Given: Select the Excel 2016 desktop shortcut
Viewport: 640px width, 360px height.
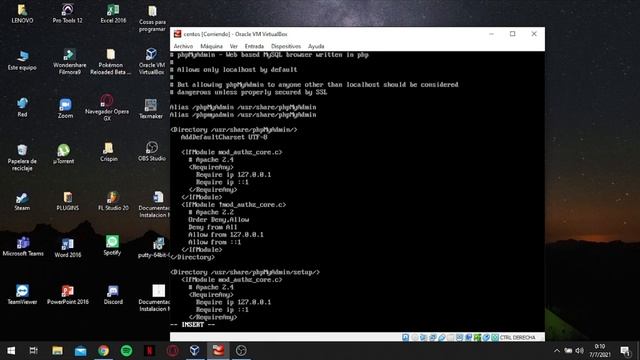Looking at the screenshot, I should click(113, 13).
